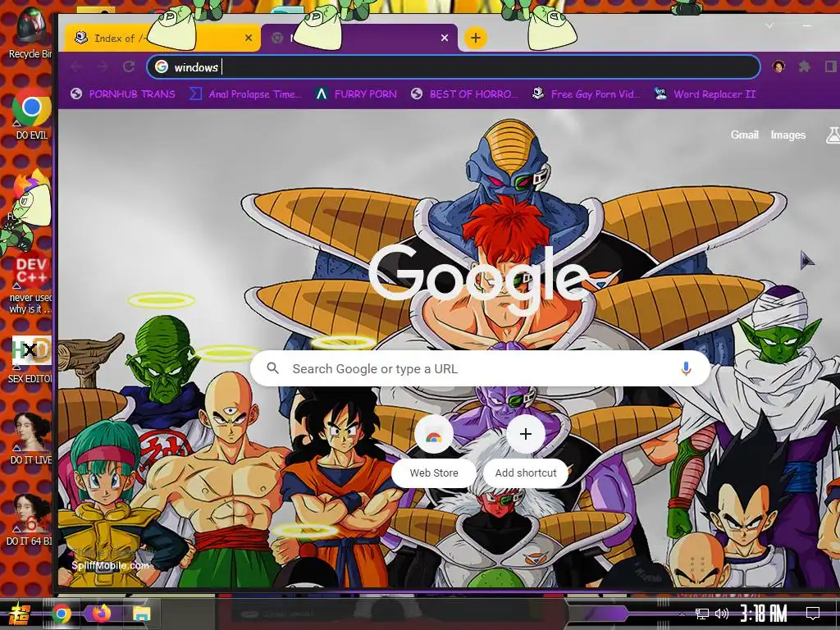
Task: Open the Web Store shortcut
Action: (434, 451)
